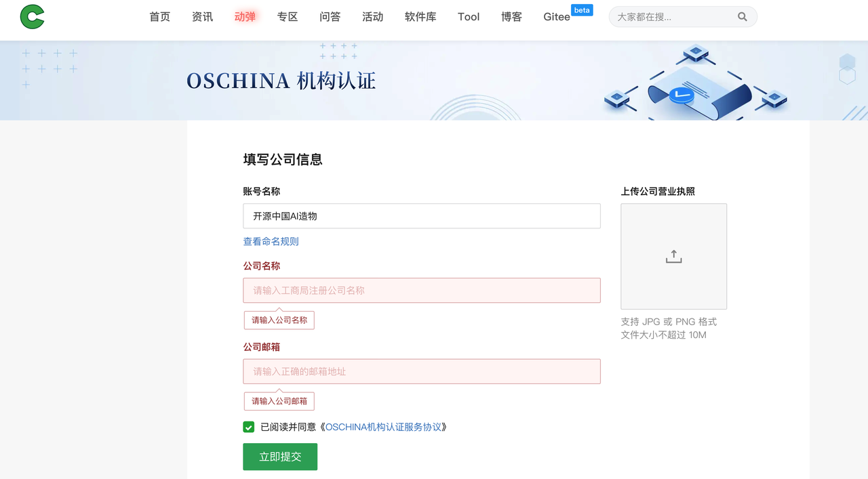Click the 公司邮箱 input field
Screen dimensions: 868x479
click(422, 371)
